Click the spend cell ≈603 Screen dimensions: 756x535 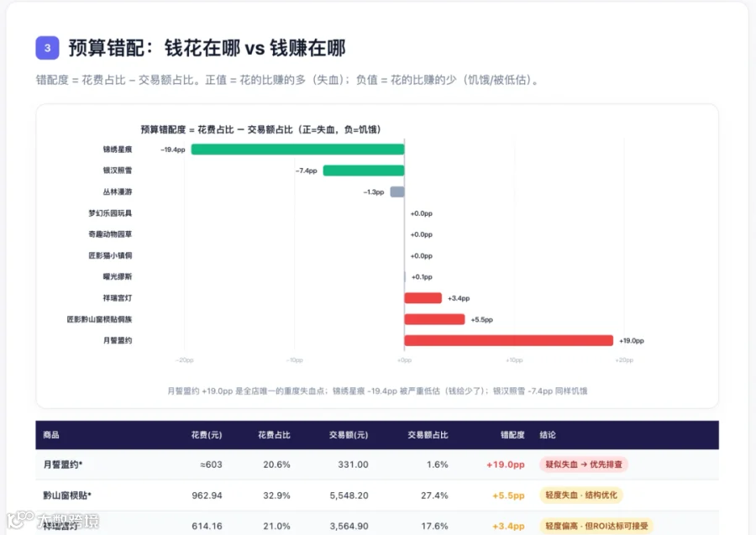click(x=211, y=464)
